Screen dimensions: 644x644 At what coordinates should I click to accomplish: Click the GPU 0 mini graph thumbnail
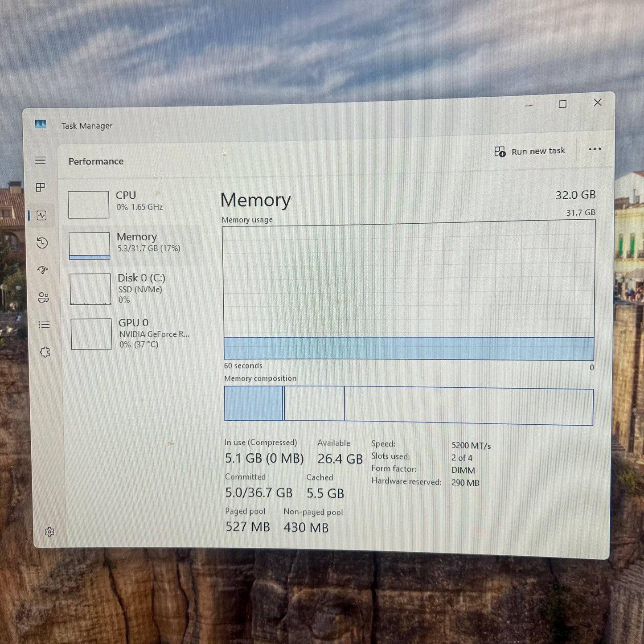[91, 334]
